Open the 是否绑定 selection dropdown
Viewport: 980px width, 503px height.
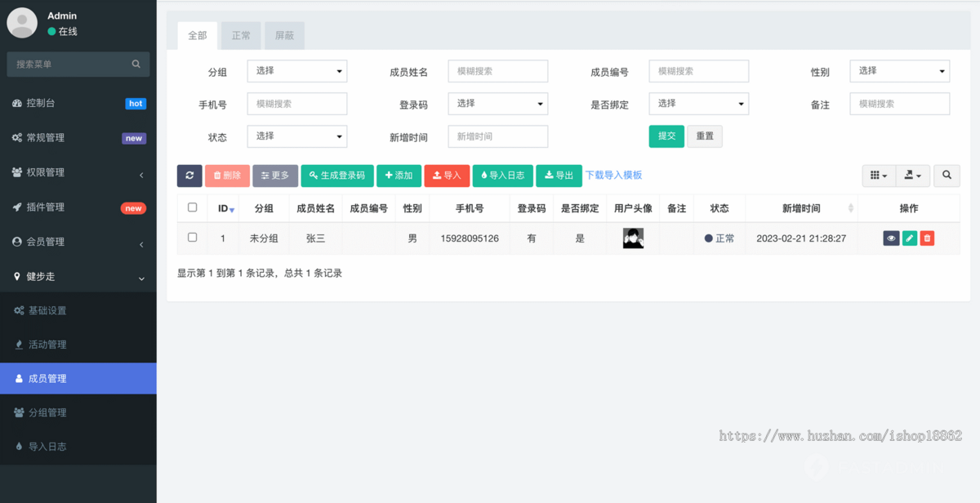click(x=698, y=104)
